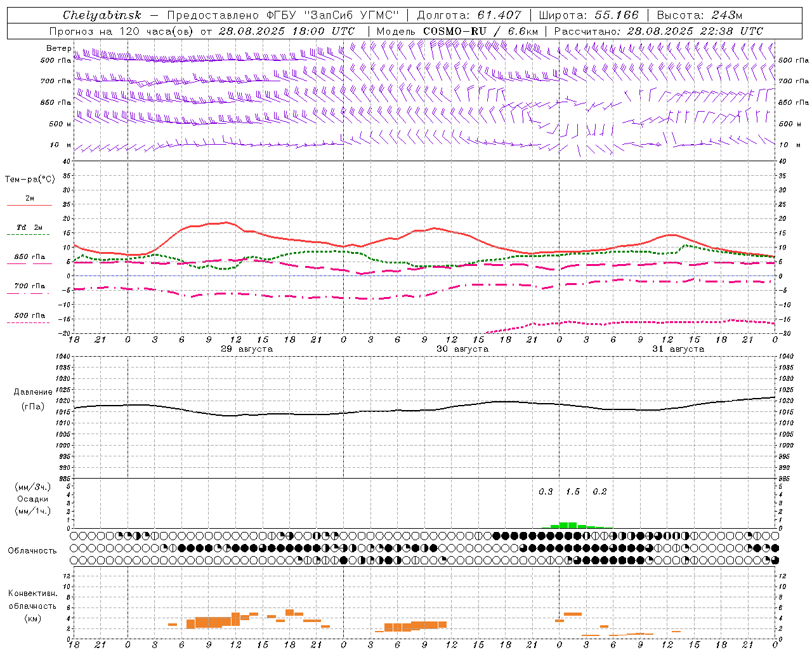Click the Ветер wind panel label
The height and width of the screenshot is (650, 812).
pyautogui.click(x=59, y=48)
